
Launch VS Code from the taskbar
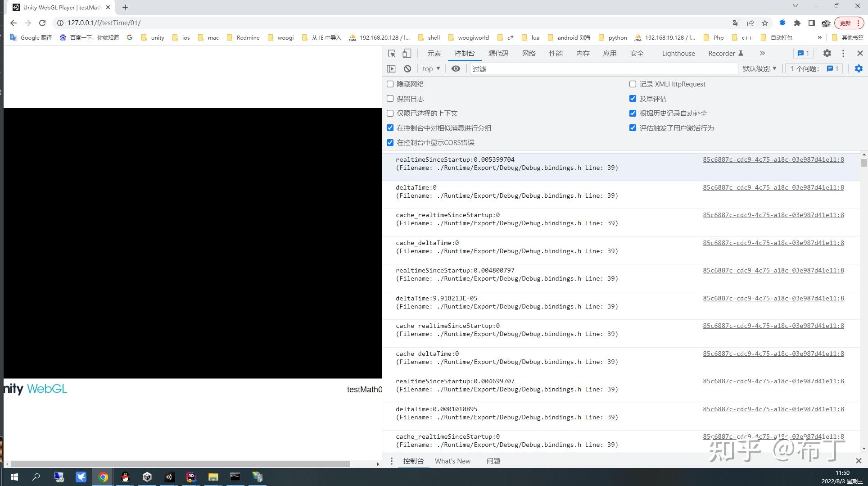point(169,477)
